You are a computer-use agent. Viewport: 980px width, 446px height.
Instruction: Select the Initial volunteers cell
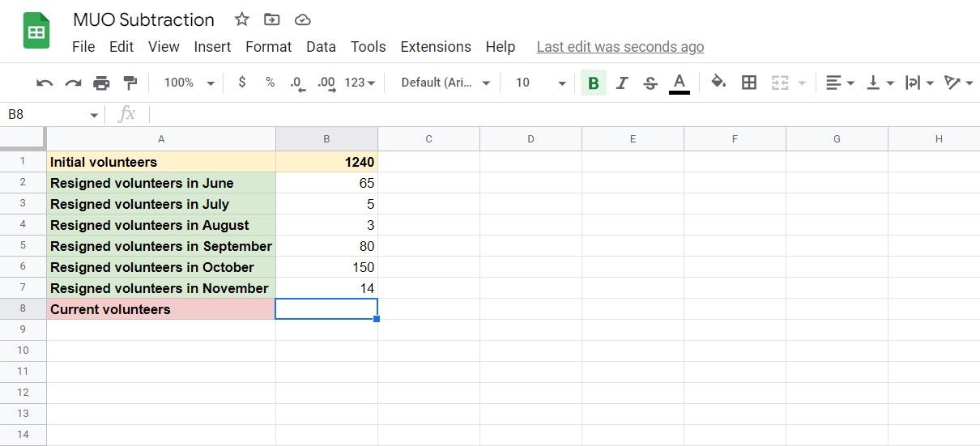(161, 162)
